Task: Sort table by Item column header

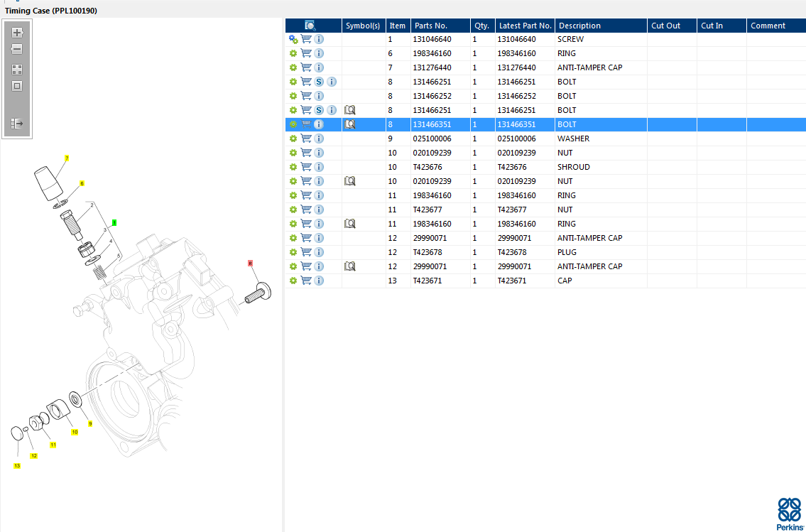Action: pos(398,26)
